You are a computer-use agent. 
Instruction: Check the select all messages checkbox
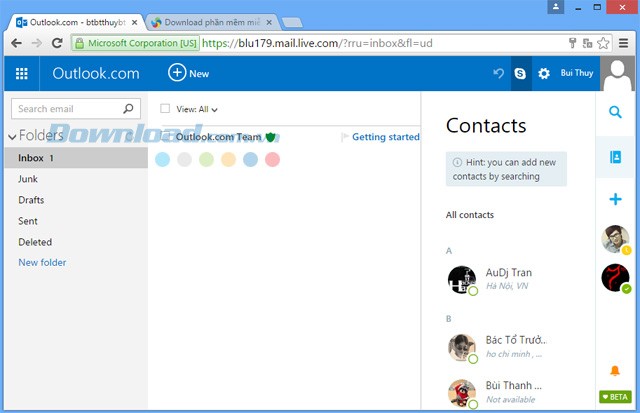pyautogui.click(x=165, y=109)
